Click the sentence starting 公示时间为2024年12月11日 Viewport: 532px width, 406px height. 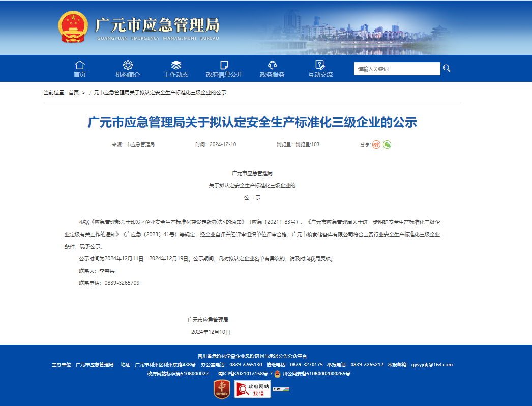click(206, 258)
